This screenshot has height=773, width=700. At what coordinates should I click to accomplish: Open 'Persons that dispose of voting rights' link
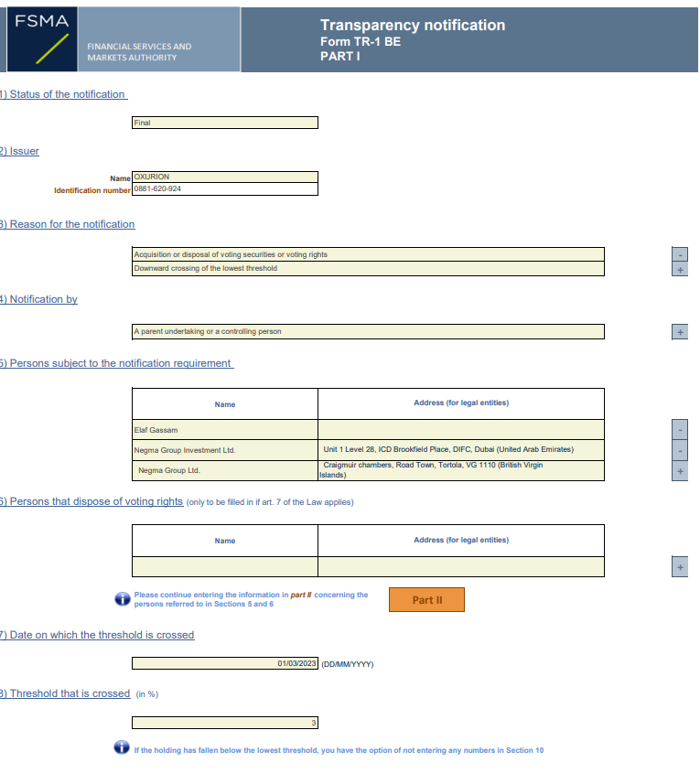point(92,501)
